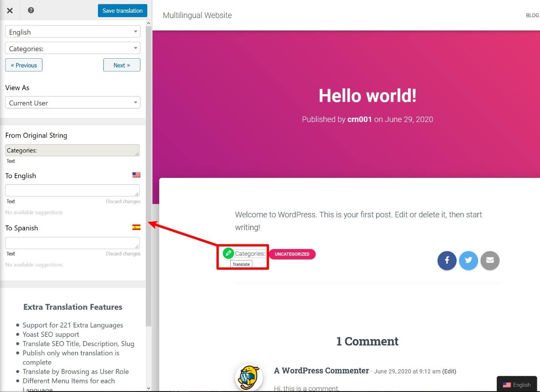Click the US flag beside To English
The image size is (540, 392).
(136, 175)
